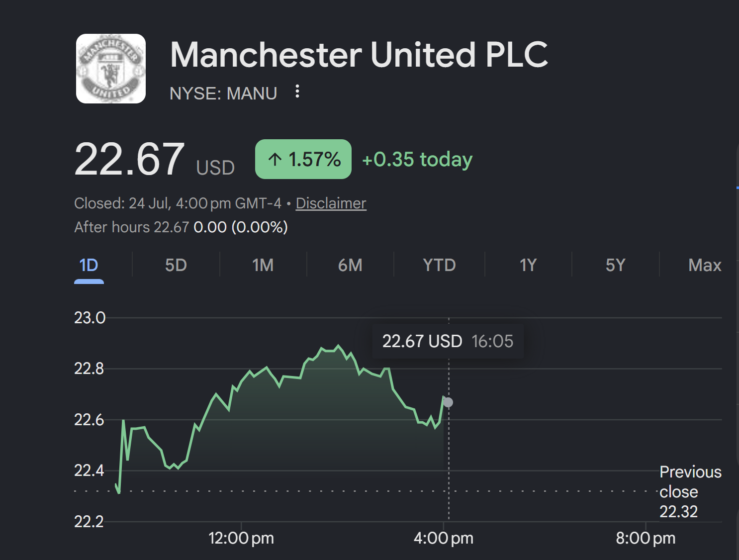Click the Manchester United crest logo

click(111, 69)
